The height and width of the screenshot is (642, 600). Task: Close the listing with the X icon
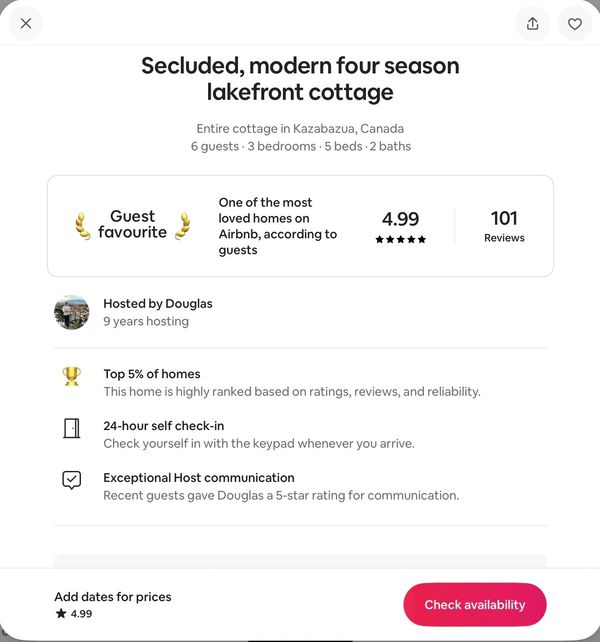click(x=26, y=23)
